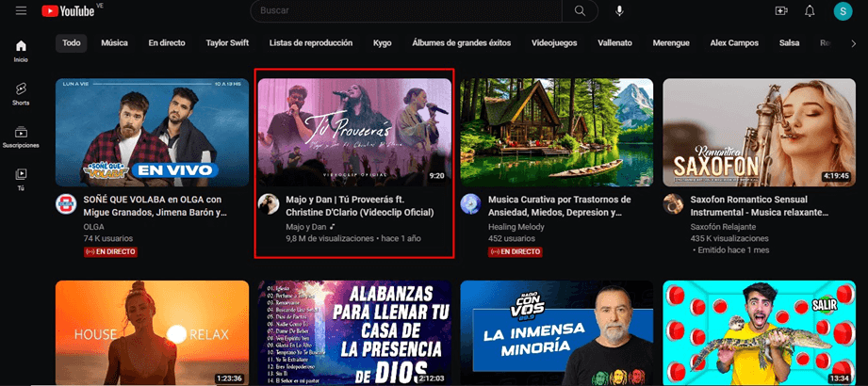This screenshot has height=386, width=868.
Task: Open the OLGA channel name link
Action: click(93, 227)
